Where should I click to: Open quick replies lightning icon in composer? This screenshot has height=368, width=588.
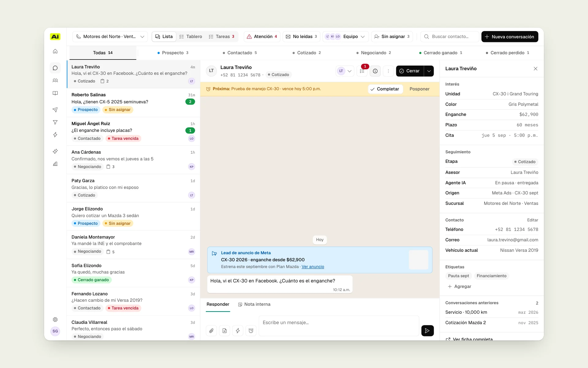coord(238,331)
